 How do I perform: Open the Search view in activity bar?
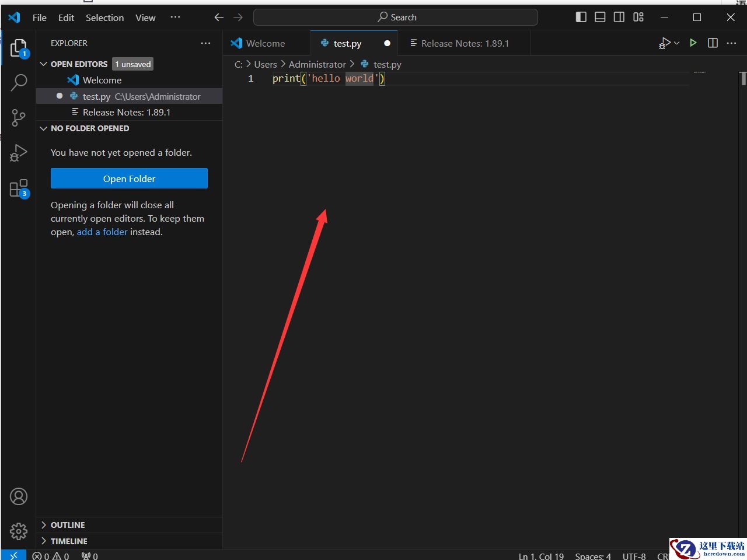[x=19, y=83]
